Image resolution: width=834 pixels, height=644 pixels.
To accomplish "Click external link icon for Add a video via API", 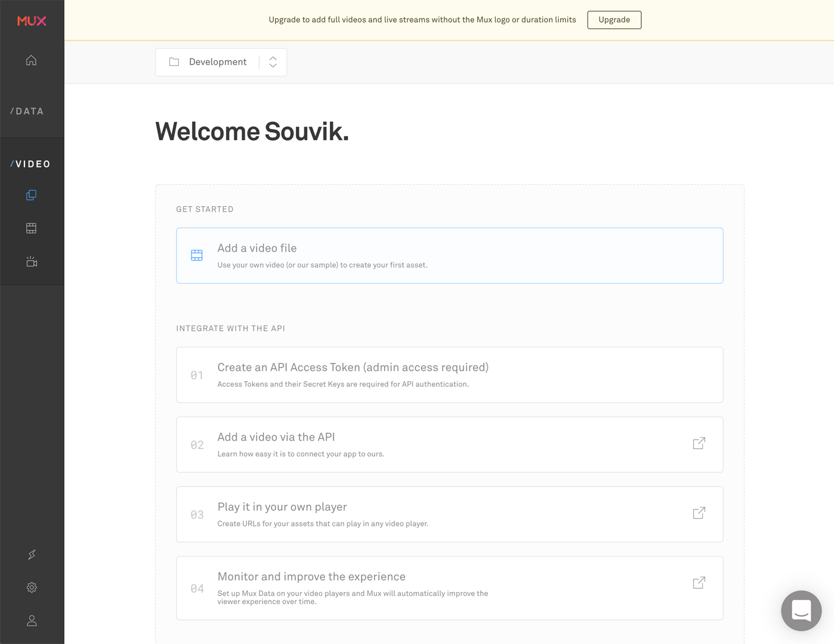I will [699, 443].
